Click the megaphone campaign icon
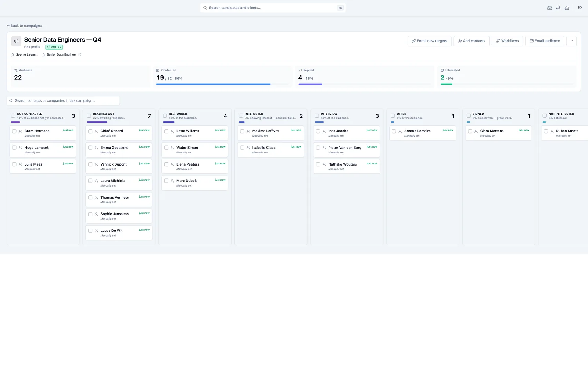This screenshot has width=588, height=368. (16, 41)
